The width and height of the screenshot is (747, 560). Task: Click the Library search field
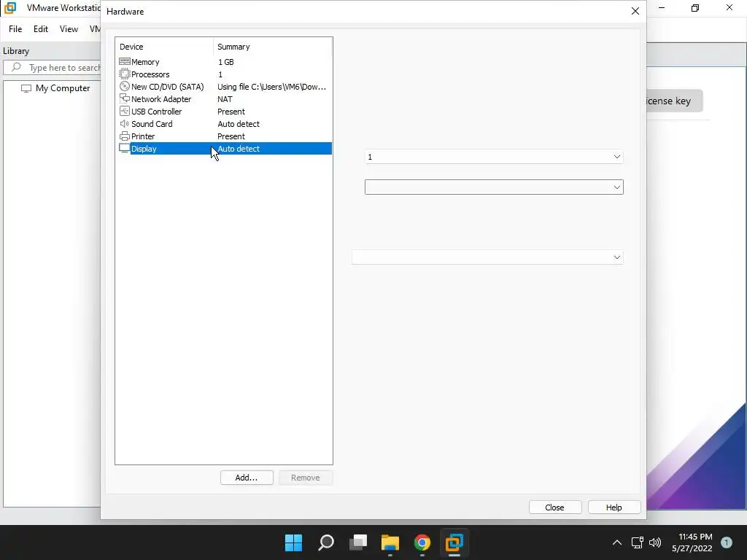(53, 68)
